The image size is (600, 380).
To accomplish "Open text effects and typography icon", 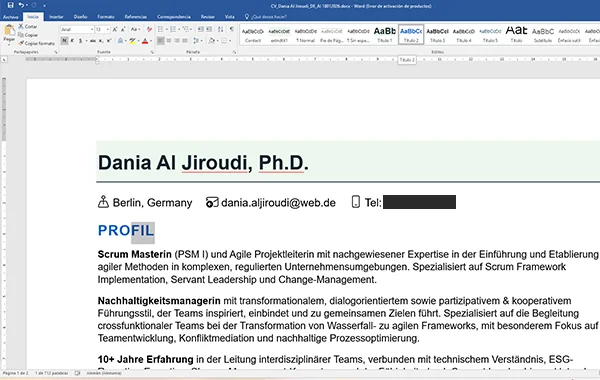I will pyautogui.click(x=120, y=41).
